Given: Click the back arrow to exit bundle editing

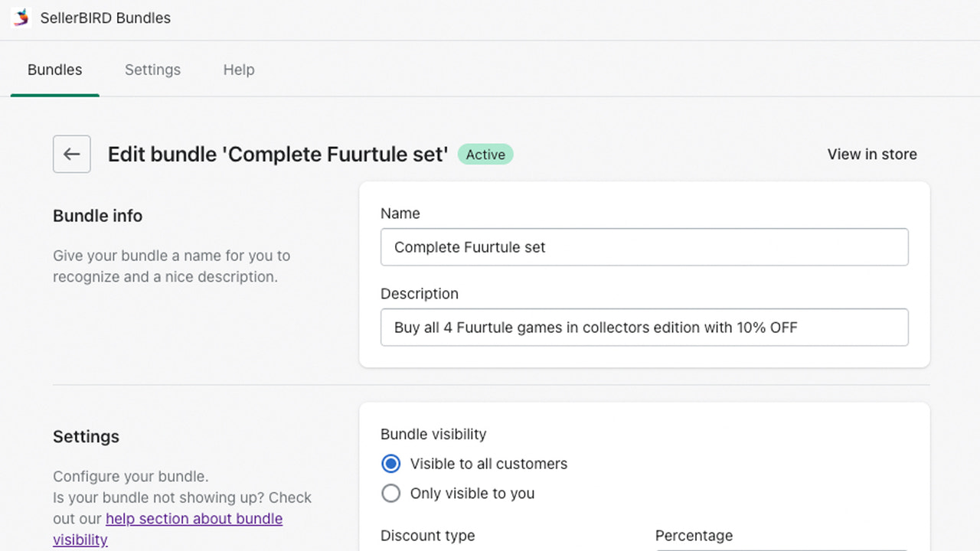Looking at the screenshot, I should click(71, 154).
